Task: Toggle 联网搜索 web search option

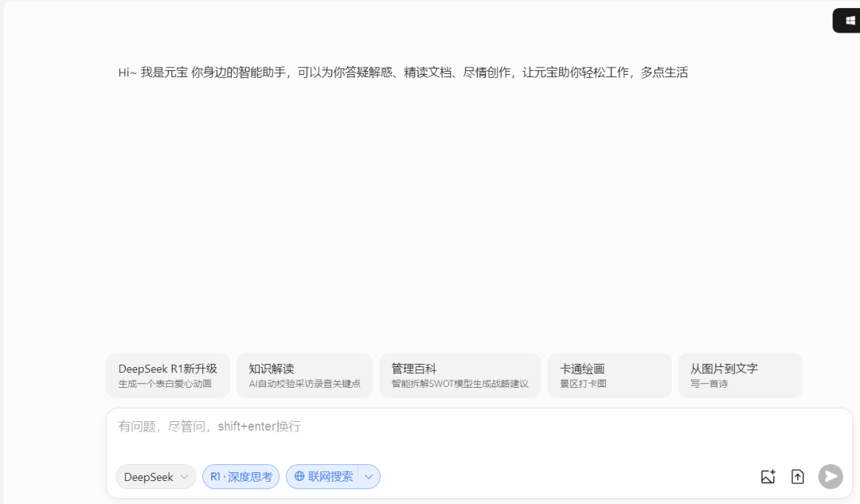Action: click(x=322, y=477)
